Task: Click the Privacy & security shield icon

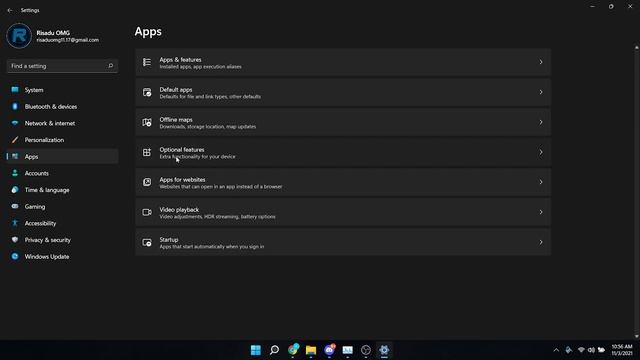Action: point(15,240)
